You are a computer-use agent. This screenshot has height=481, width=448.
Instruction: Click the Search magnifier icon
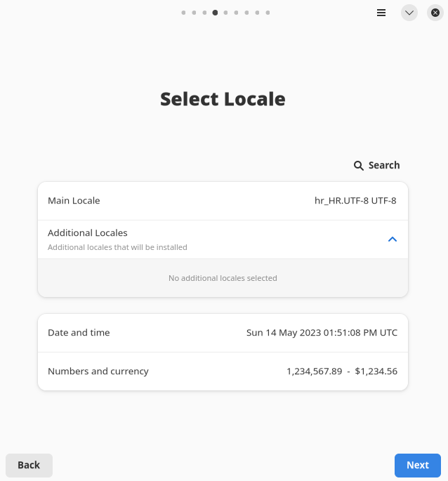pyautogui.click(x=359, y=166)
